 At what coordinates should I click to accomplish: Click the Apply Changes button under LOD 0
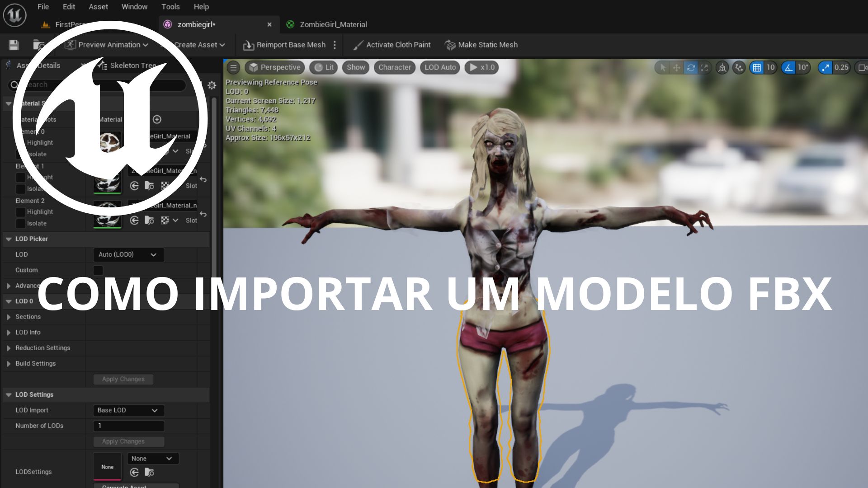point(123,379)
